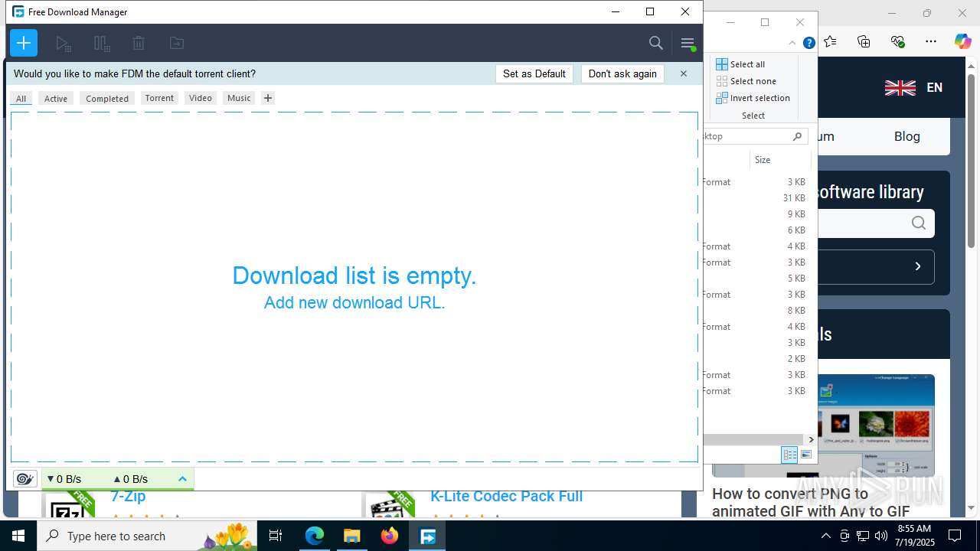Open Edge favorites star icon
Viewport: 980px width, 551px height.
click(x=830, y=41)
